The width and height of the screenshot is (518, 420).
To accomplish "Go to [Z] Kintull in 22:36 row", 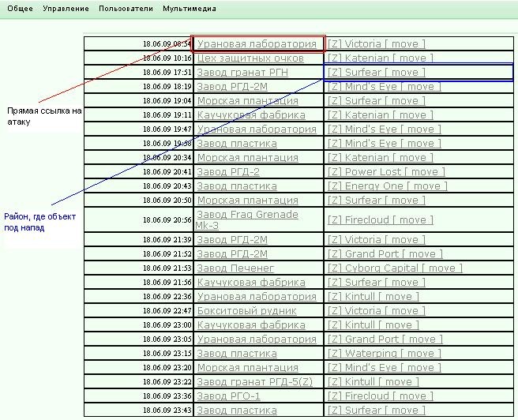I will pyautogui.click(x=373, y=297).
